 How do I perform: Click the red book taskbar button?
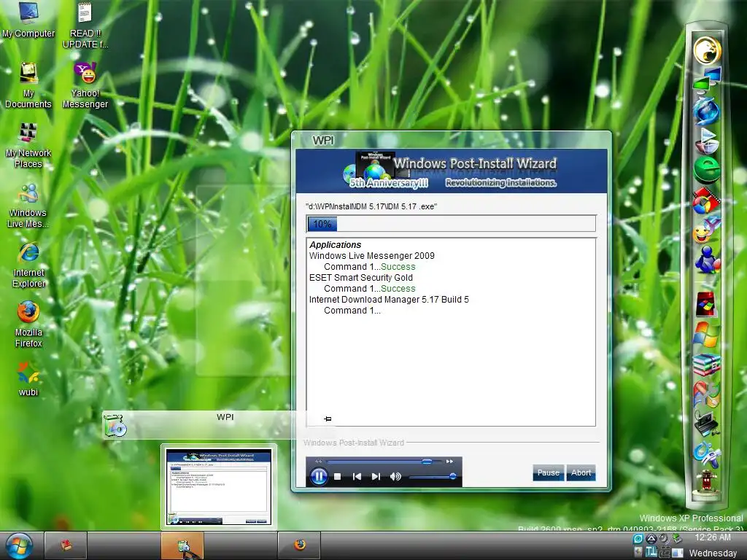coord(66,545)
